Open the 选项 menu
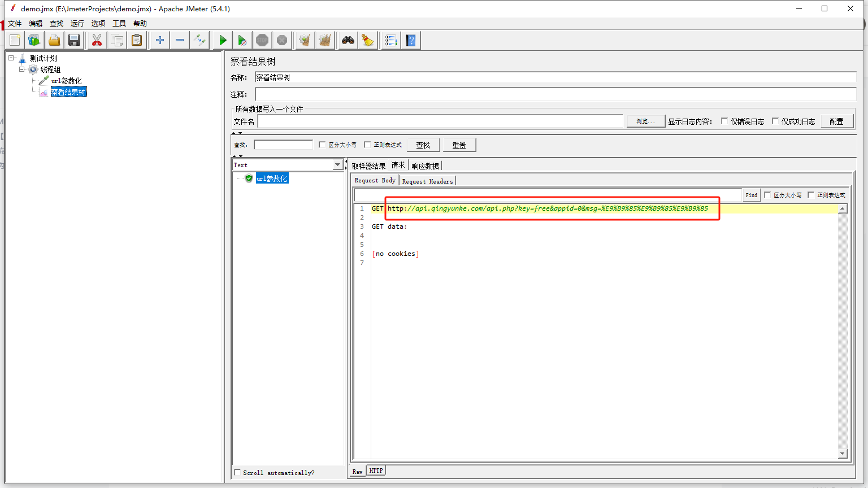The width and height of the screenshot is (868, 488). (x=98, y=24)
